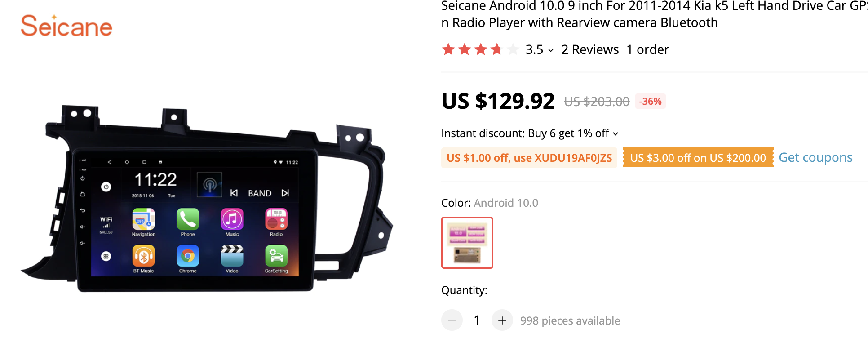
Task: Click the star rating icons
Action: click(480, 49)
